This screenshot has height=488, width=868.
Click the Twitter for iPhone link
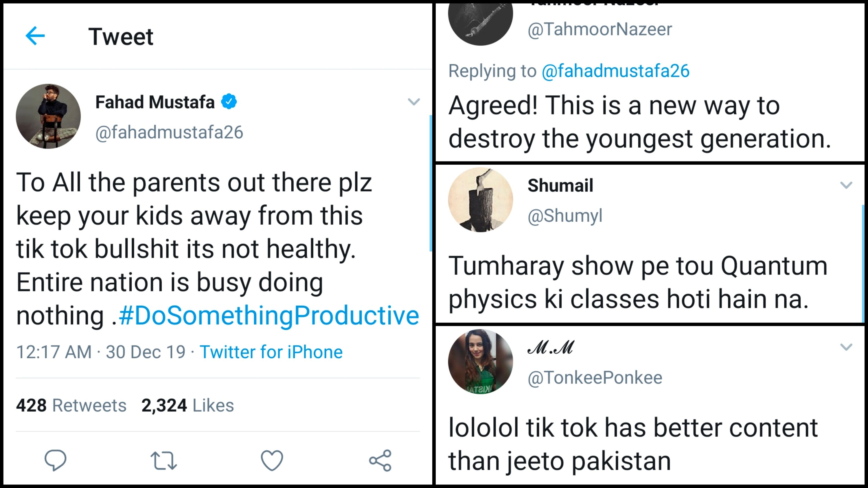[271, 352]
